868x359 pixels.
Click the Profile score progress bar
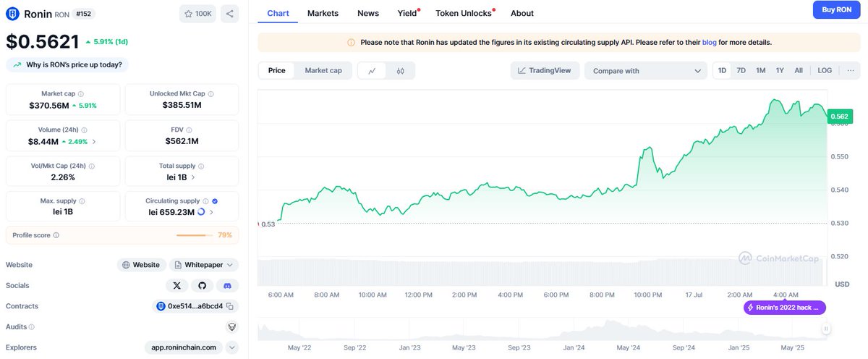click(x=195, y=235)
